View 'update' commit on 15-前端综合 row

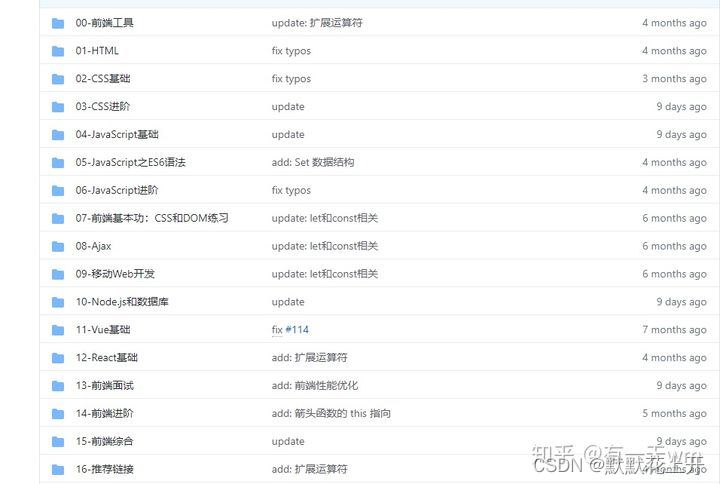point(288,441)
